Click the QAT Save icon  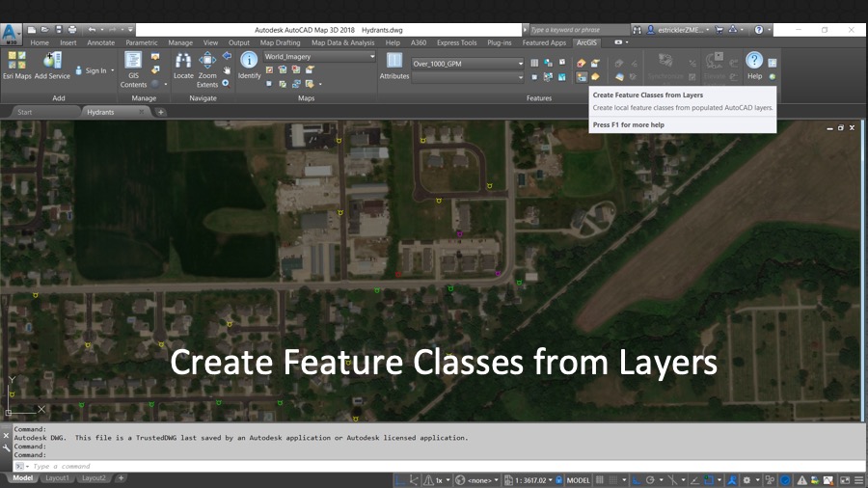coord(59,30)
